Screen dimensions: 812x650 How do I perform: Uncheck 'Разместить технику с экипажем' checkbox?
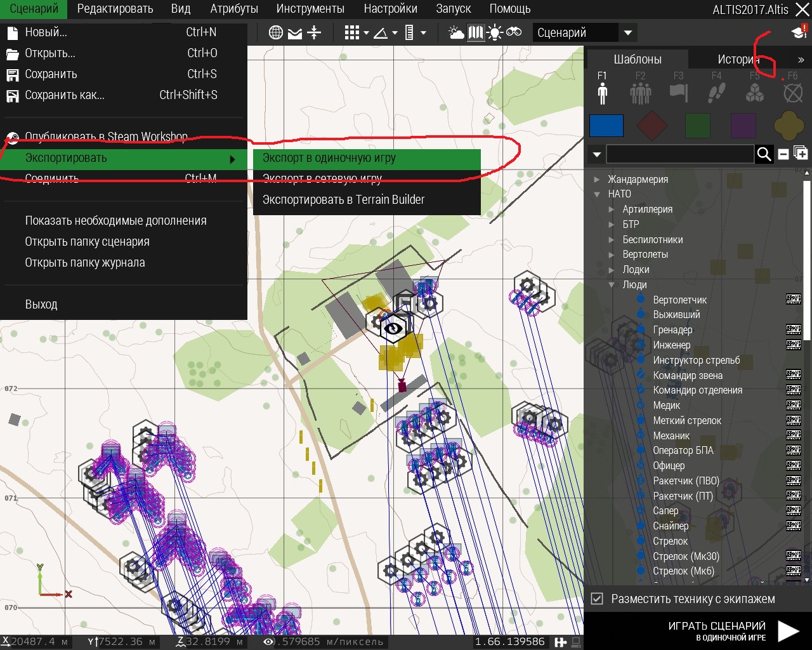pyautogui.click(x=597, y=599)
